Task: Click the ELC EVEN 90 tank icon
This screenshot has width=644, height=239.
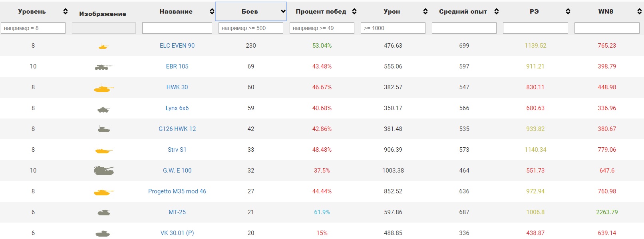Action: 103,46
